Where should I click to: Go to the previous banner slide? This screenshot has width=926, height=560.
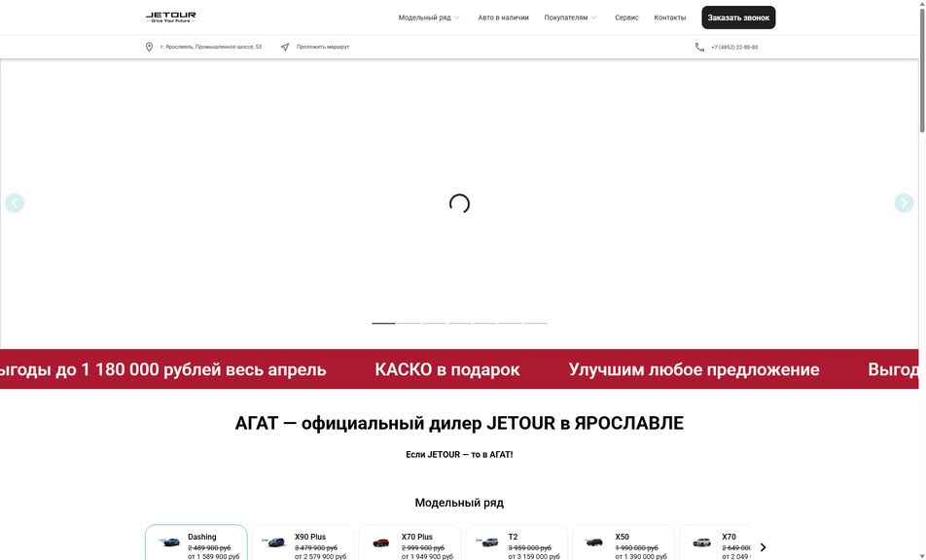[15, 203]
